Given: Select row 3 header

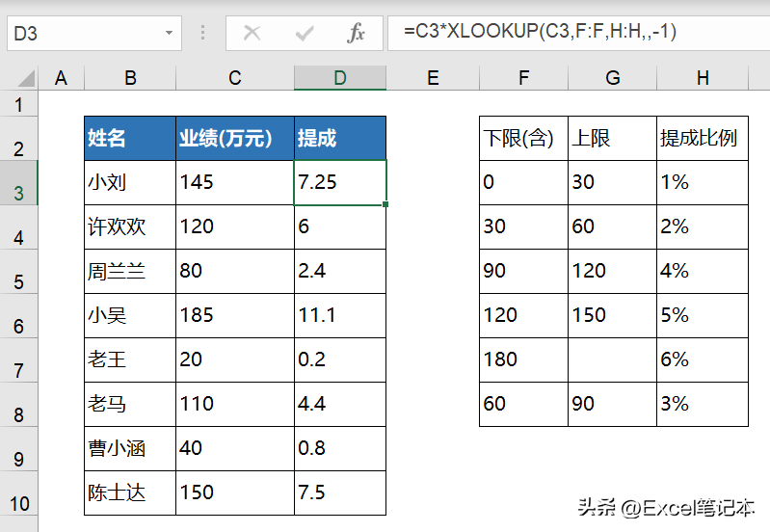Looking at the screenshot, I should 18,183.
